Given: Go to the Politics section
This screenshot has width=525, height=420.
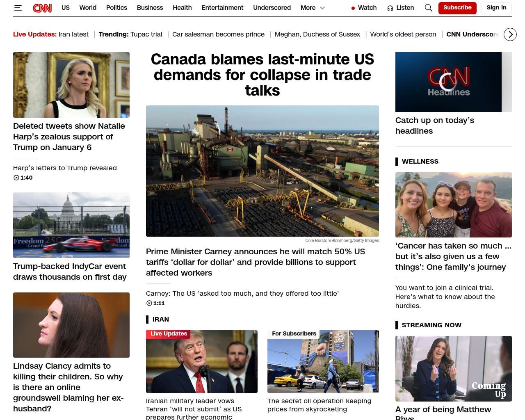Looking at the screenshot, I should click(x=116, y=8).
